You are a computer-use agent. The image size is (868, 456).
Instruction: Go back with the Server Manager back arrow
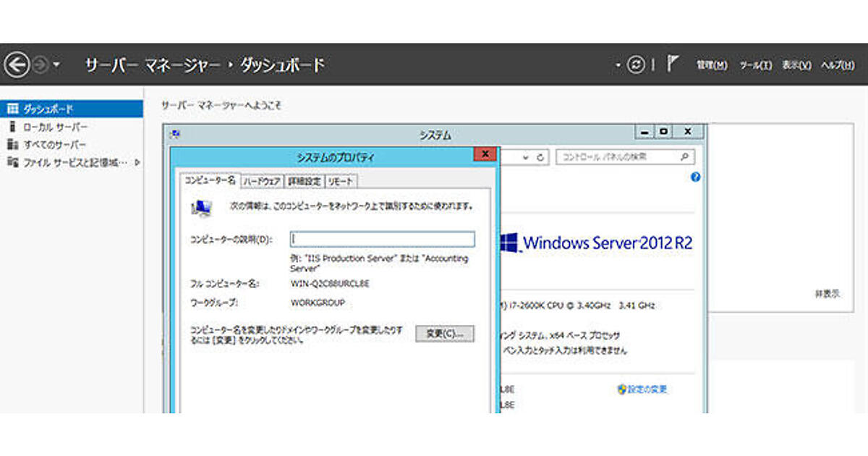click(16, 65)
